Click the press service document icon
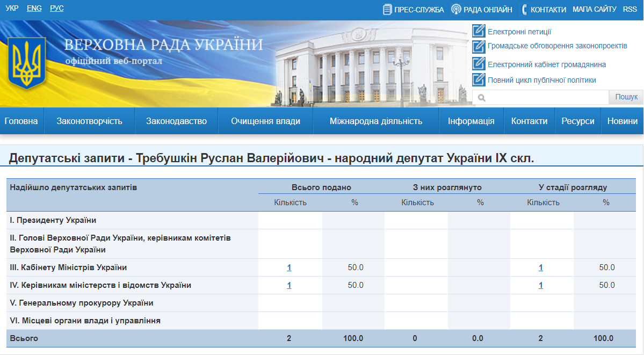Viewport: 644px width, 355px height. (387, 10)
